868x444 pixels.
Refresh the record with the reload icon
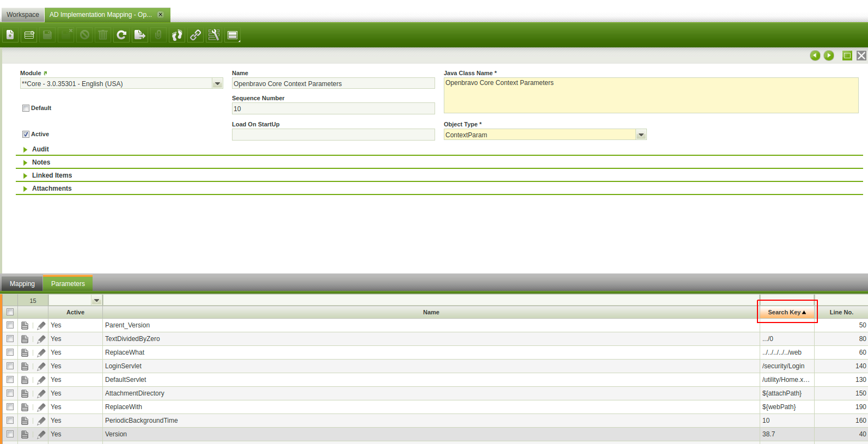[x=121, y=35]
